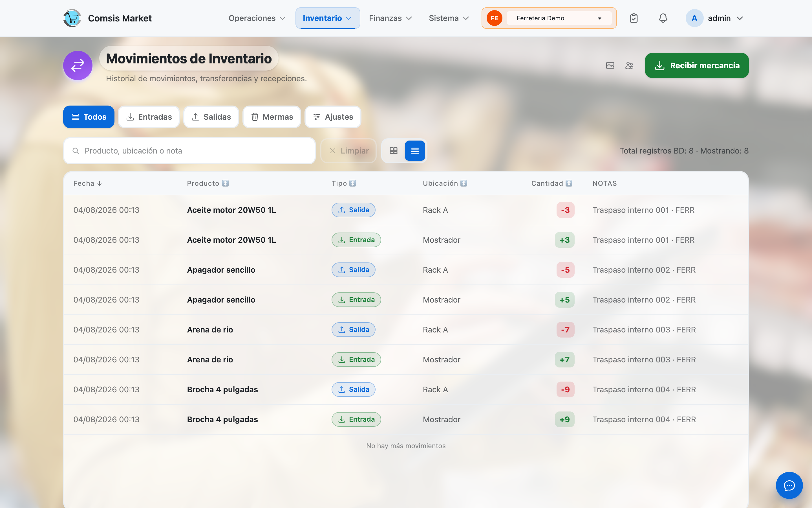Open the Ferreteria Demo store selector
Image resolution: width=812 pixels, height=508 pixels.
[559, 18]
